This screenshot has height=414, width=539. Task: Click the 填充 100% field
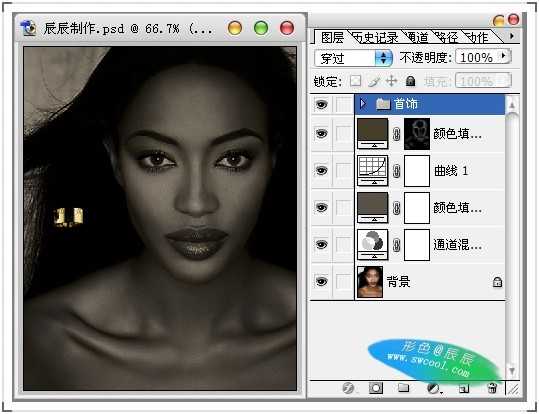click(x=483, y=81)
